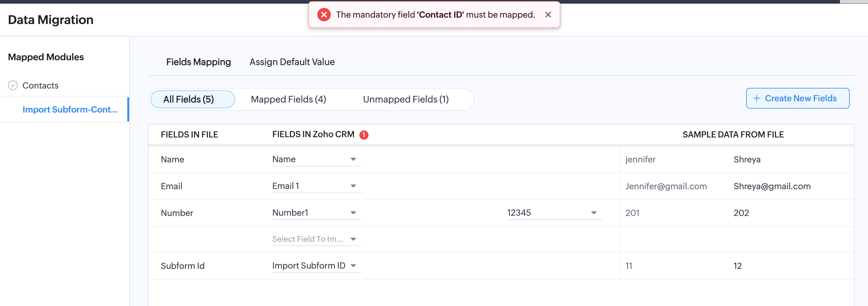Click the Sample Data From File header
The height and width of the screenshot is (306, 868).
point(733,135)
